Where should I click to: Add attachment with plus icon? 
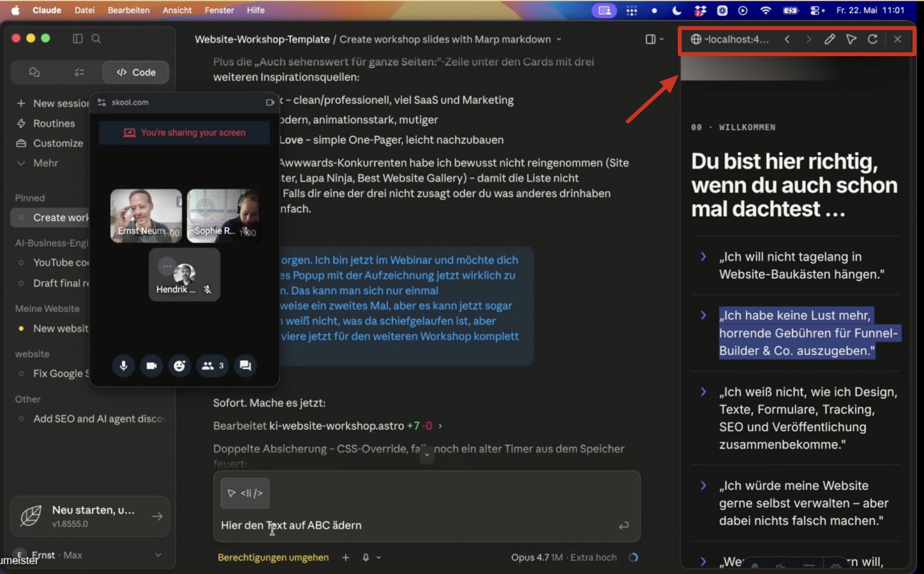pyautogui.click(x=346, y=557)
